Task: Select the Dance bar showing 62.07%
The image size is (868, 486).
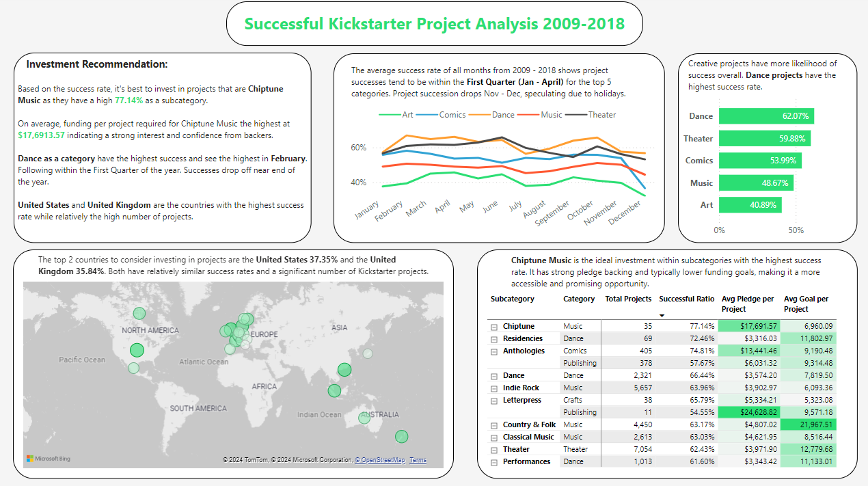Action: click(766, 116)
